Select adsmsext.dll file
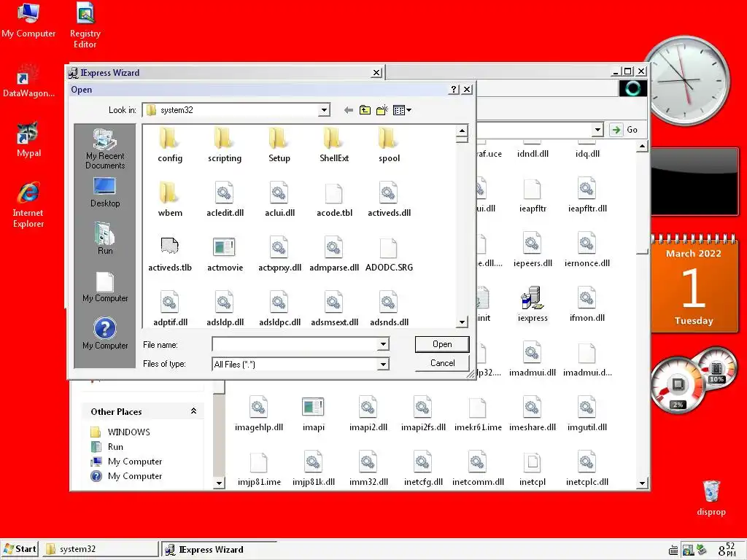747x560 pixels. [334, 308]
